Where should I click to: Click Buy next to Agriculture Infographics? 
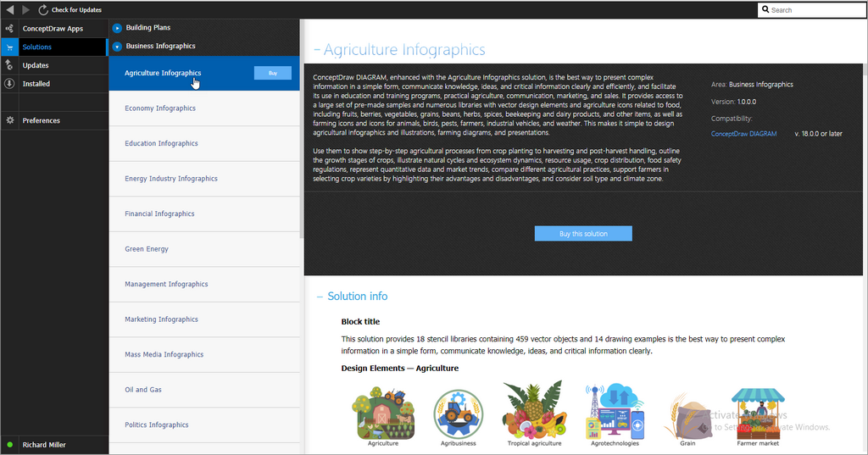click(272, 73)
